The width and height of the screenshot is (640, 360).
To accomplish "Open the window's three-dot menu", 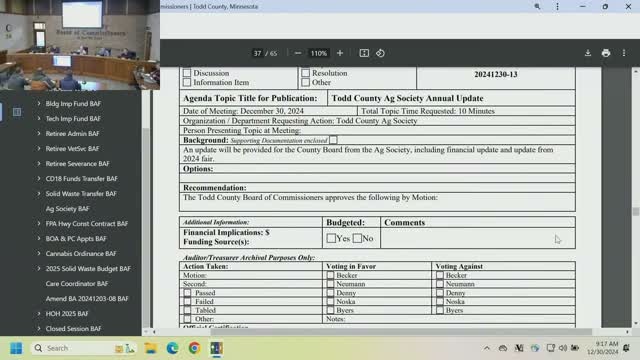I will tap(557, 7).
